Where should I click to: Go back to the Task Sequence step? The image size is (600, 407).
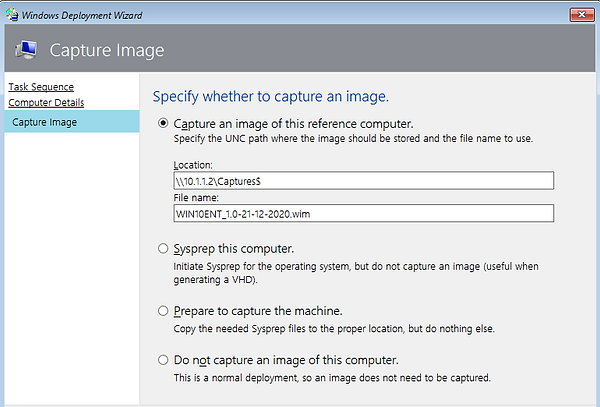pyautogui.click(x=41, y=87)
